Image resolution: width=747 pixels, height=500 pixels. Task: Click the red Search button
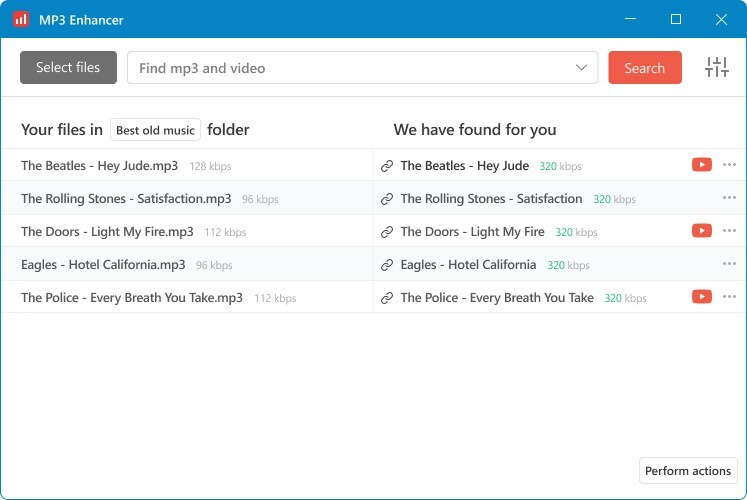pos(644,68)
